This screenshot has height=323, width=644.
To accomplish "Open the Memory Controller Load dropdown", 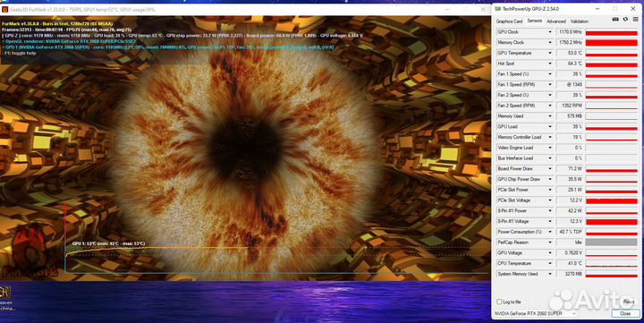I will coord(550,137).
